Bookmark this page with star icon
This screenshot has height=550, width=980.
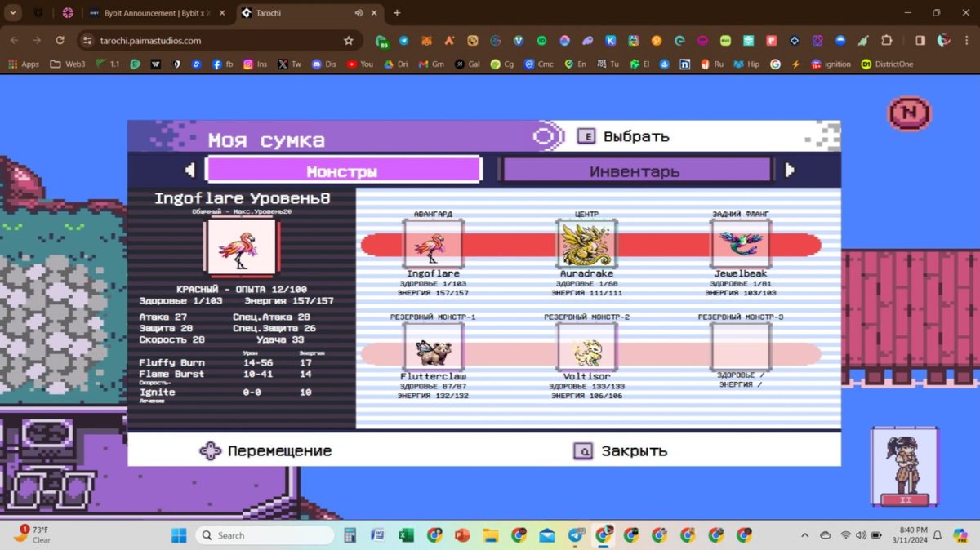[x=349, y=40]
